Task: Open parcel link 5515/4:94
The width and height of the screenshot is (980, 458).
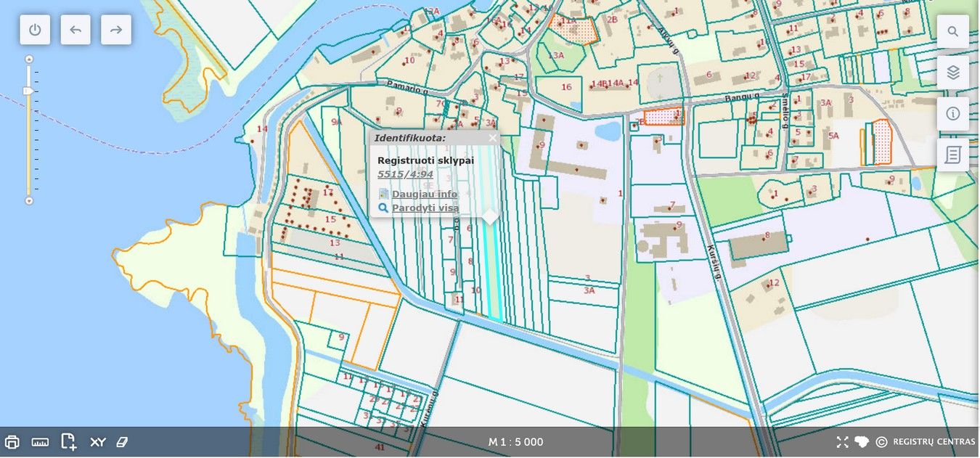Action: pos(405,174)
